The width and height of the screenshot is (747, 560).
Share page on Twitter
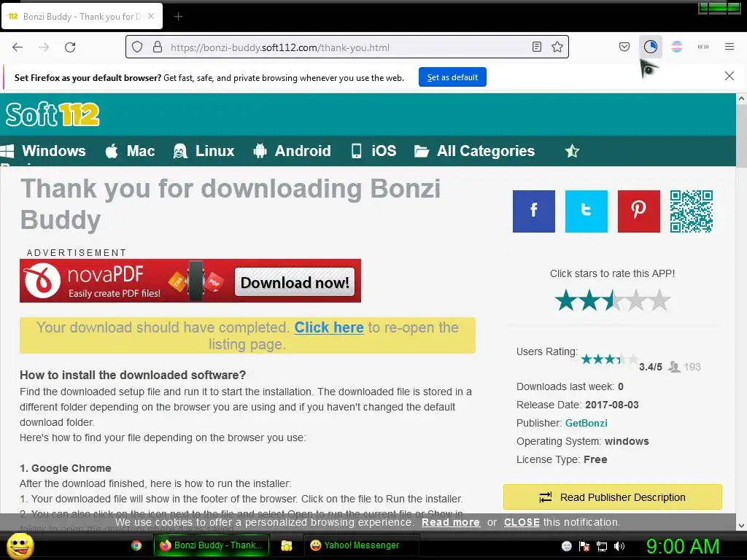[586, 211]
